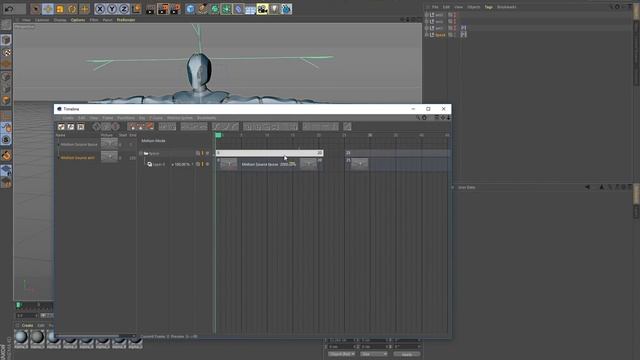Open the green array modeling icon
This screenshot has width=640, height=360.
[x=226, y=9]
